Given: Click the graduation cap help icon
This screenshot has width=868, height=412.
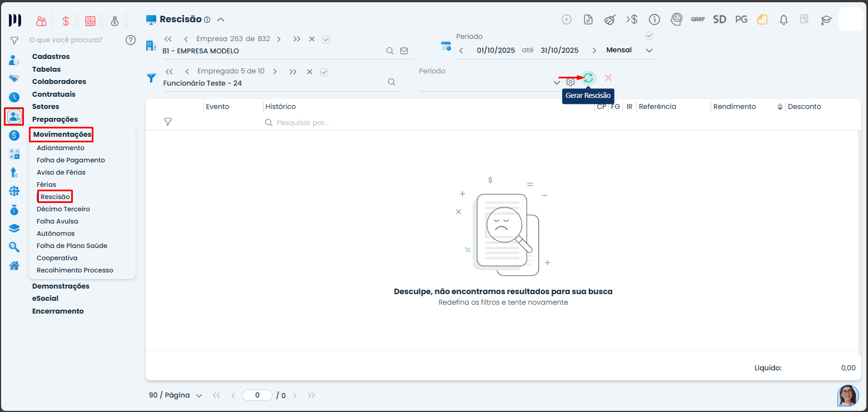Looking at the screenshot, I should point(826,19).
